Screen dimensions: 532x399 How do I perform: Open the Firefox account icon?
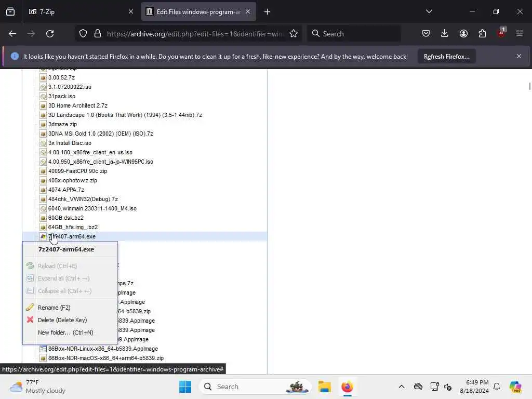(x=463, y=34)
